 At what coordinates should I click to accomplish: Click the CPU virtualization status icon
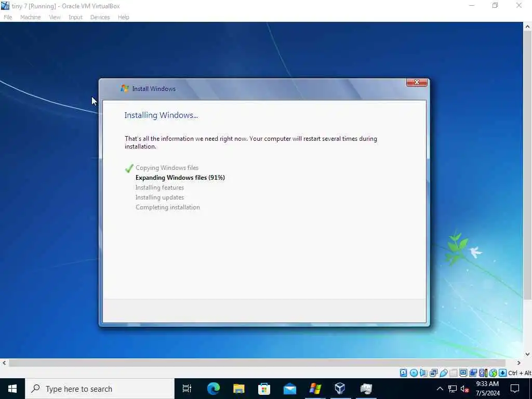[483, 373]
